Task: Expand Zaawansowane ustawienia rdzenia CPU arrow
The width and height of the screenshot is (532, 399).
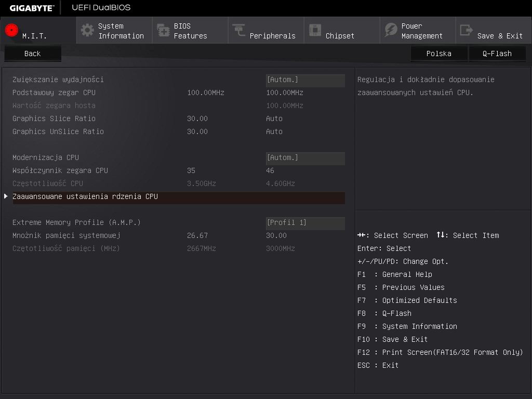Action: pyautogui.click(x=6, y=196)
